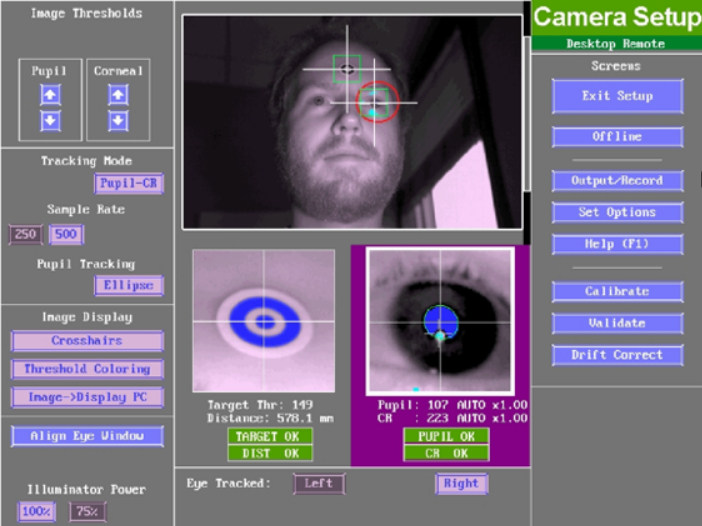Click the 'CR : 223 AUTO x1.00' readout
The width and height of the screenshot is (702, 526).
[452, 419]
